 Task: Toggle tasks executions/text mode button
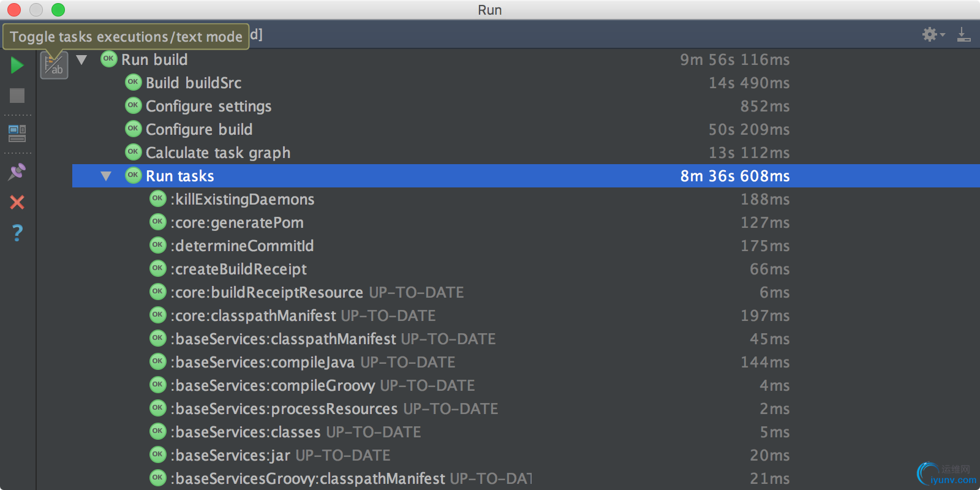coord(54,65)
